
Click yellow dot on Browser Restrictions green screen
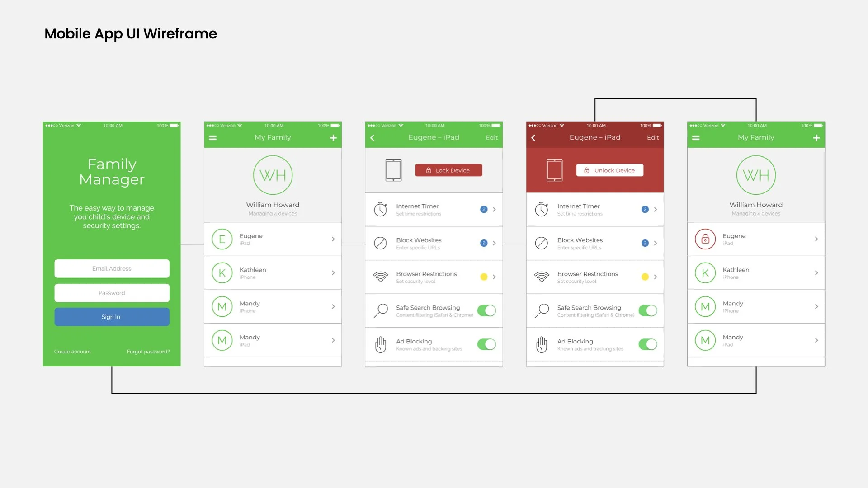tap(484, 277)
